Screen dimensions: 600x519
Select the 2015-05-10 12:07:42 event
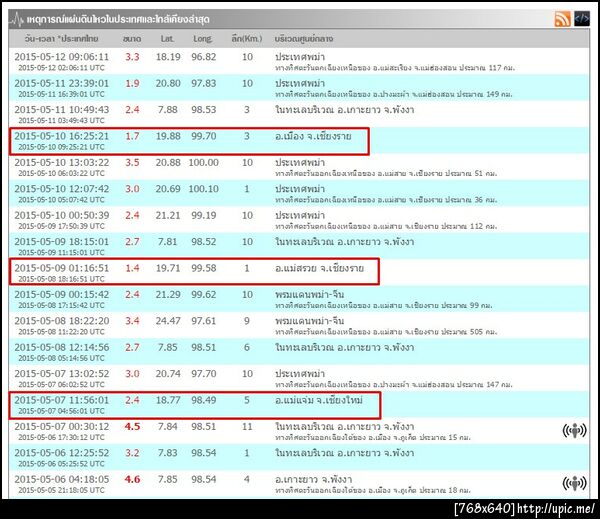(x=298, y=193)
